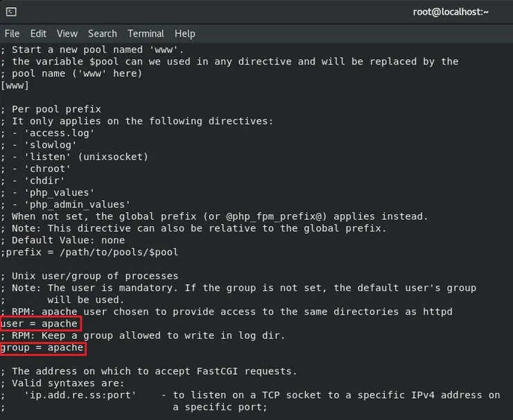
Task: Open the Help menu
Action: click(x=185, y=33)
